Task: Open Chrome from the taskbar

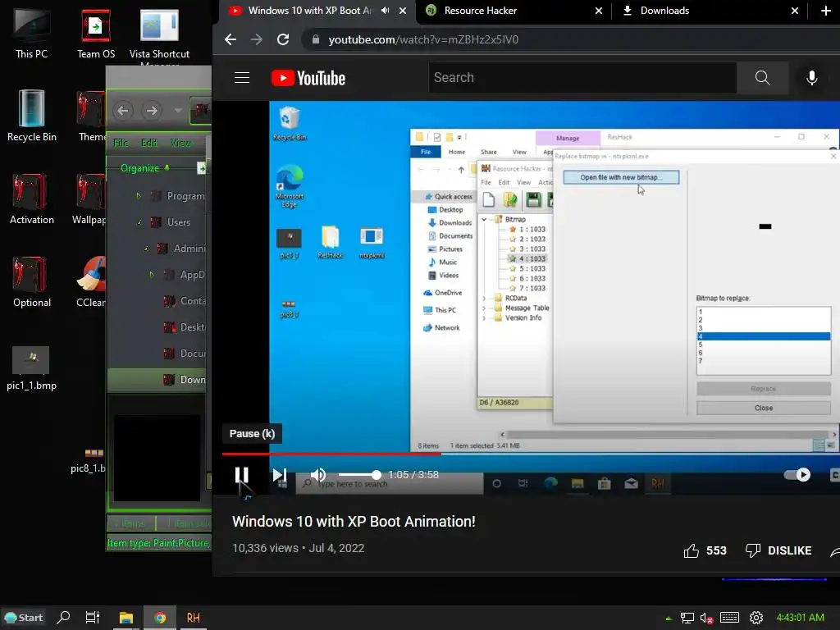Action: coord(160,618)
